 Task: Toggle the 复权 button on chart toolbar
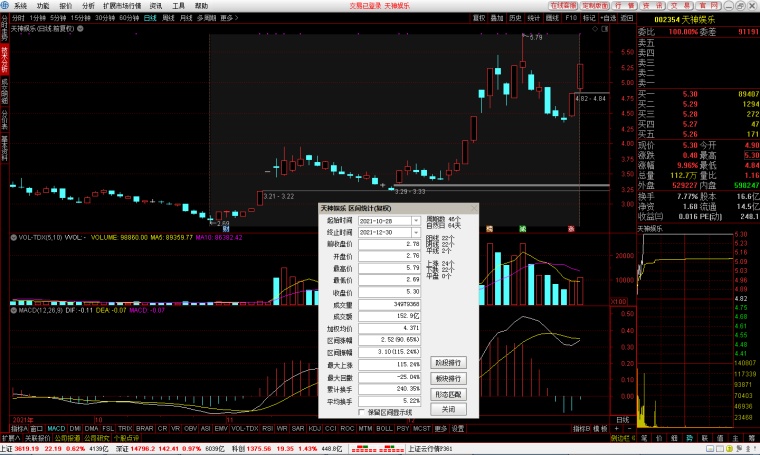point(479,18)
